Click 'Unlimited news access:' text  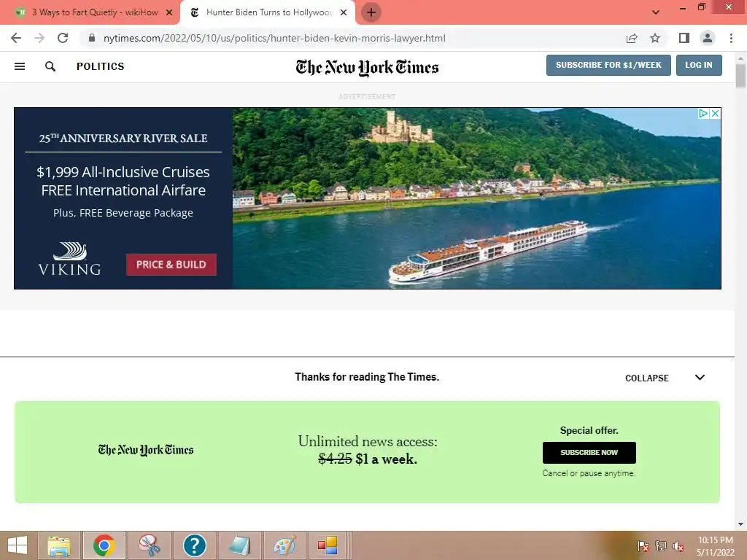[x=368, y=441]
